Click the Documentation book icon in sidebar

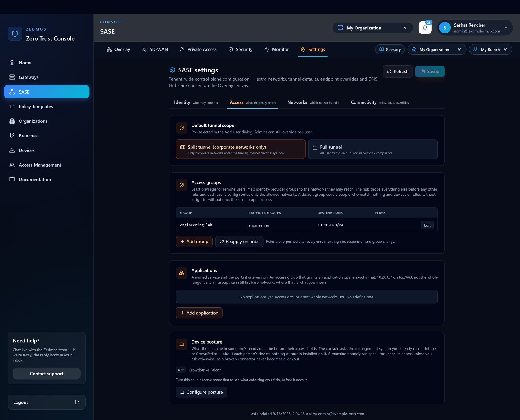[12, 180]
